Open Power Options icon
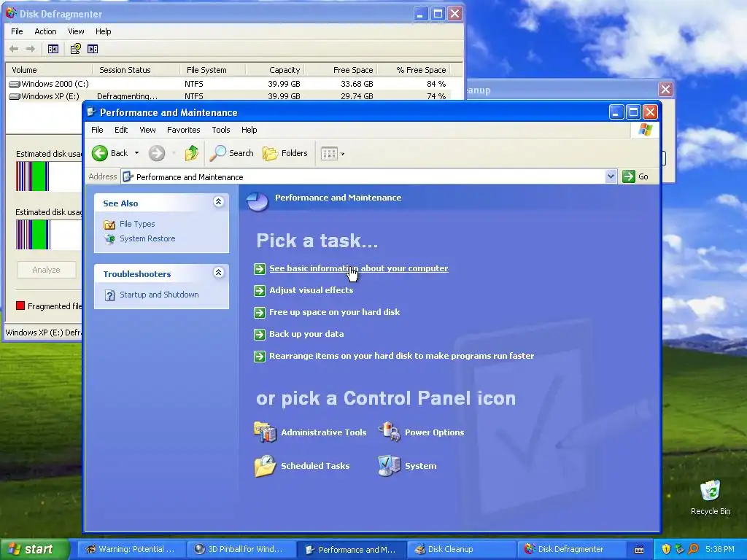Image resolution: width=747 pixels, height=560 pixels. [x=390, y=432]
